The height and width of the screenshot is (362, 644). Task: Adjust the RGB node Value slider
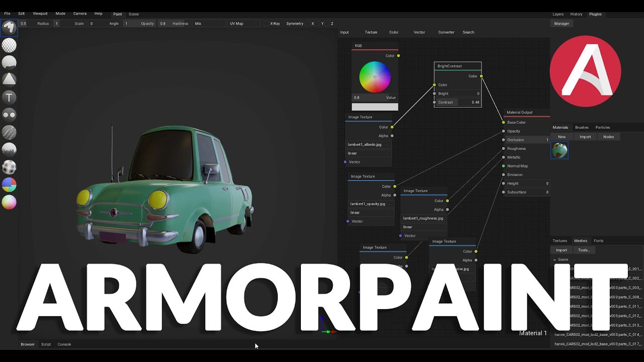[375, 98]
